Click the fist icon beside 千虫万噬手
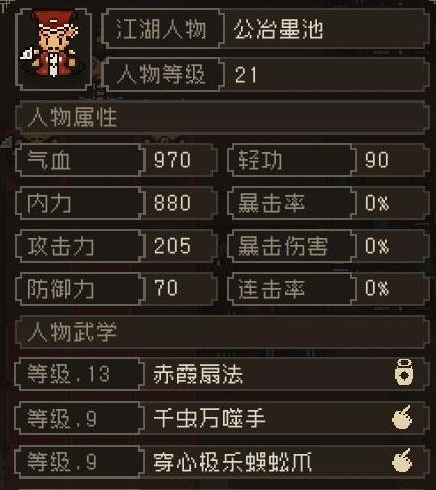This screenshot has height=490, width=436. pyautogui.click(x=402, y=417)
